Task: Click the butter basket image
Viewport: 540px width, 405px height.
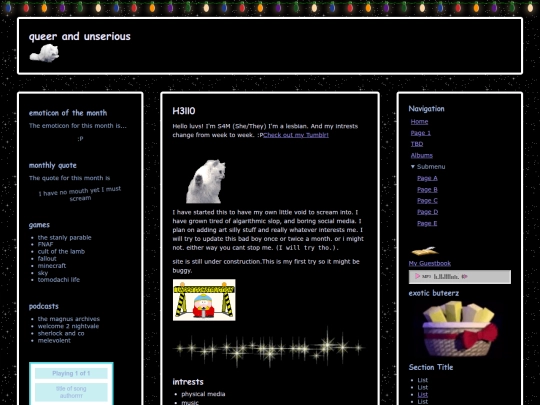Action: tap(460, 329)
